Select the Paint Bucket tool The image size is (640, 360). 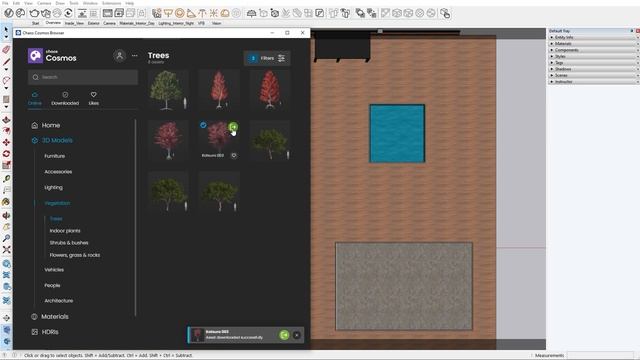coord(6,202)
